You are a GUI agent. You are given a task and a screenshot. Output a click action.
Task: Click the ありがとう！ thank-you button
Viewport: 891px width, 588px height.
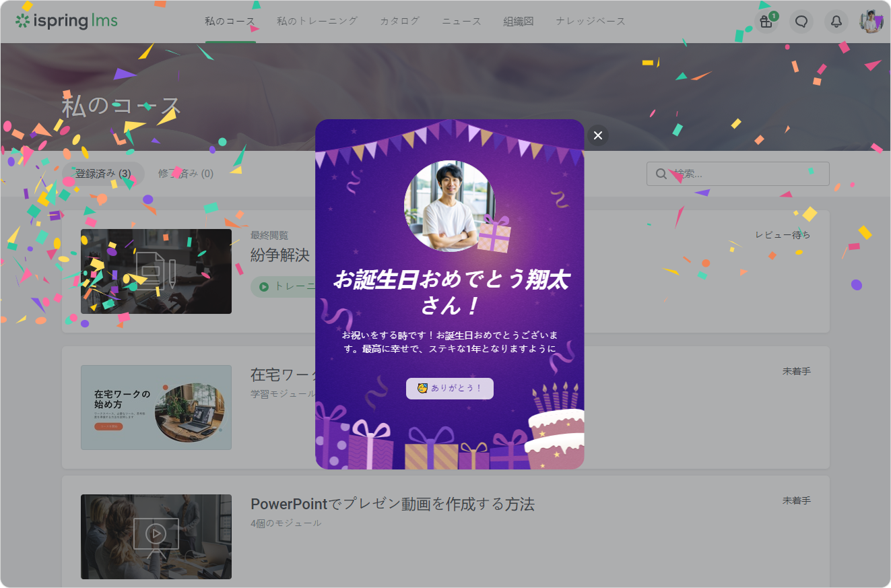tap(450, 389)
